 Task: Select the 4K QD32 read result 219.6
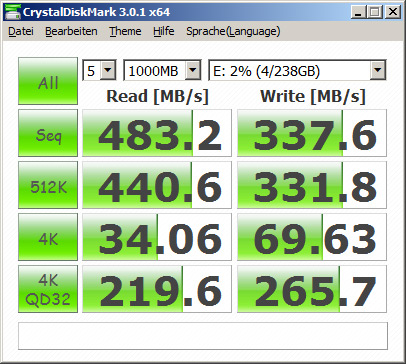click(x=157, y=289)
